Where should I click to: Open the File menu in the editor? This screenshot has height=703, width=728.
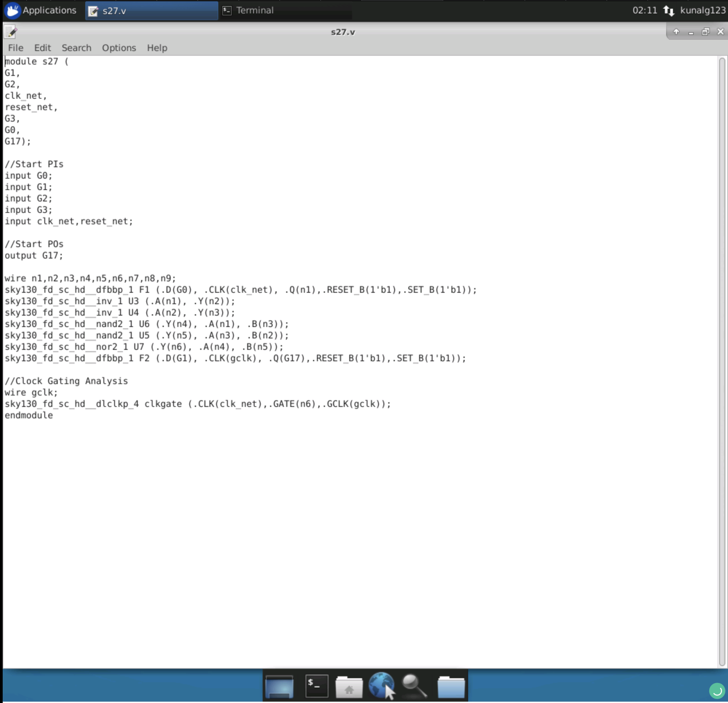(x=15, y=48)
